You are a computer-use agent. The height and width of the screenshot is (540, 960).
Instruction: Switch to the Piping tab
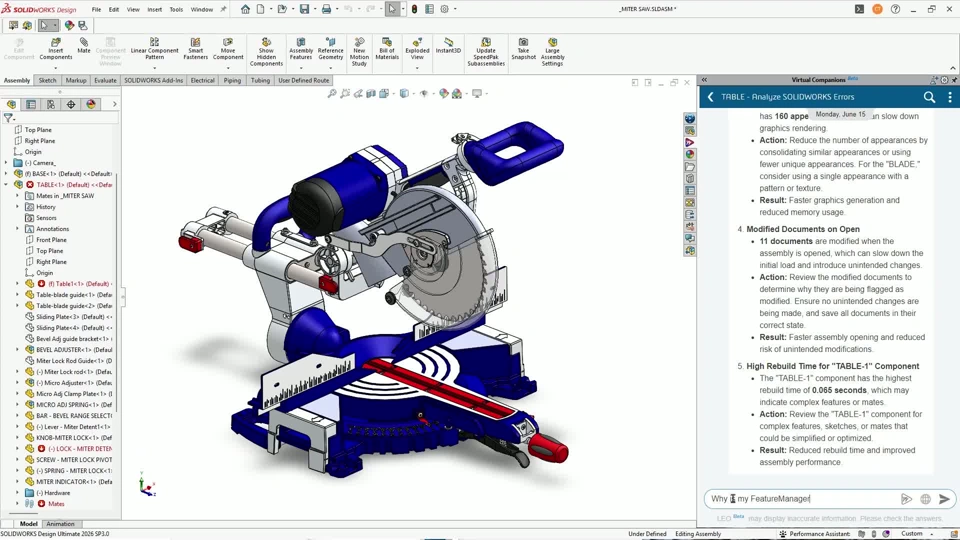click(232, 80)
